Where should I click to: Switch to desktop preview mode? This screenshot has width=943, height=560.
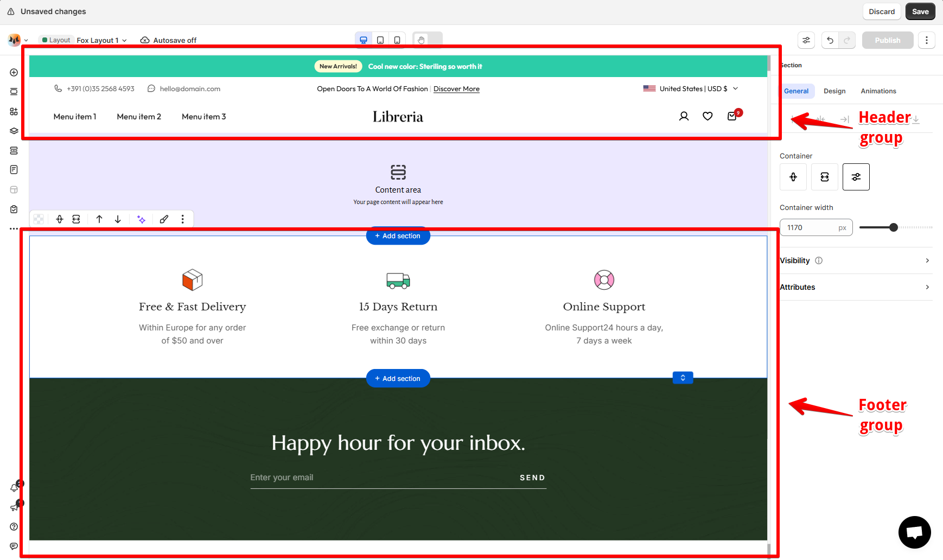pyautogui.click(x=364, y=40)
